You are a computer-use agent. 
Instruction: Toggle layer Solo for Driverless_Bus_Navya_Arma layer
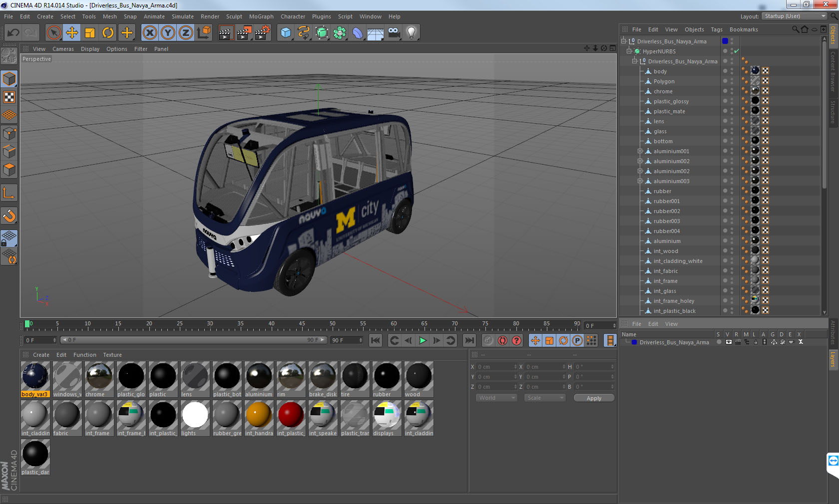[x=719, y=342]
